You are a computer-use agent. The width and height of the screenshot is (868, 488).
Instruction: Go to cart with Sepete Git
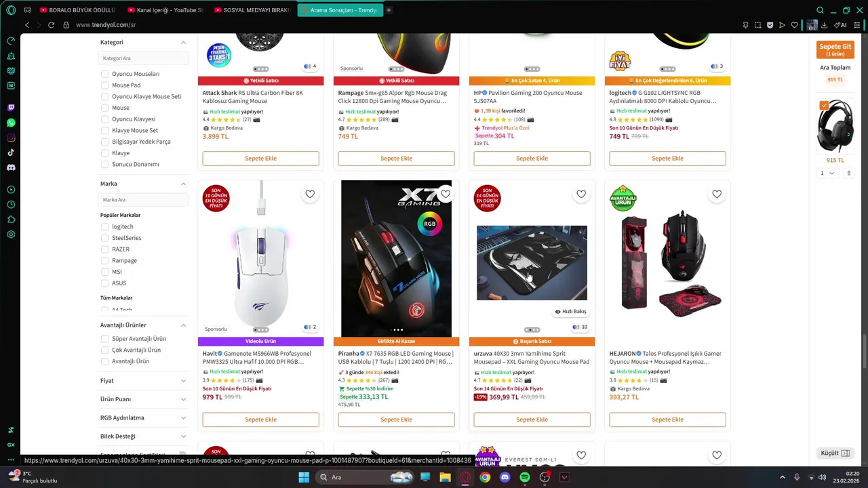click(835, 49)
